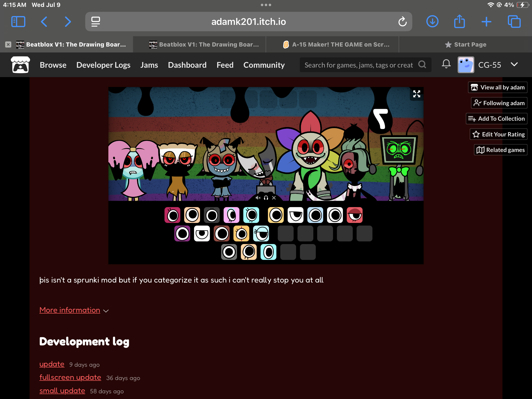Pick the orange lashed eye icon
Image resolution: width=532 pixels, height=399 pixels.
click(241, 233)
